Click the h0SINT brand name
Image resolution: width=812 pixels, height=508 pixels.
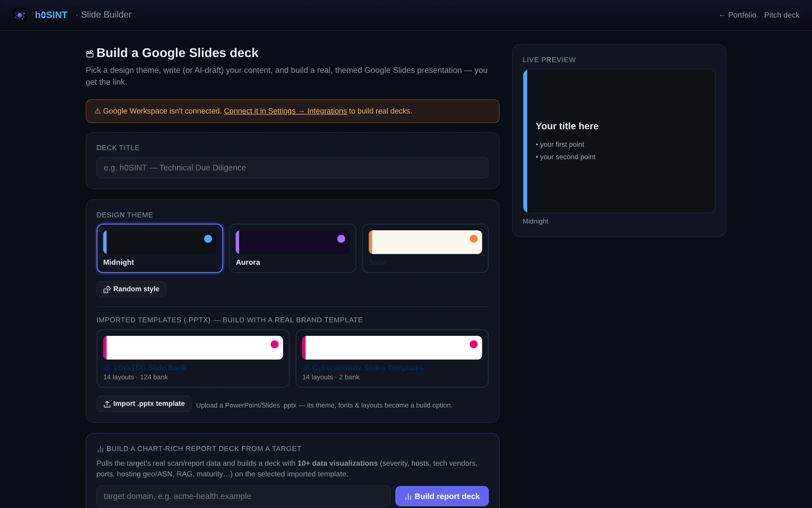pos(51,15)
